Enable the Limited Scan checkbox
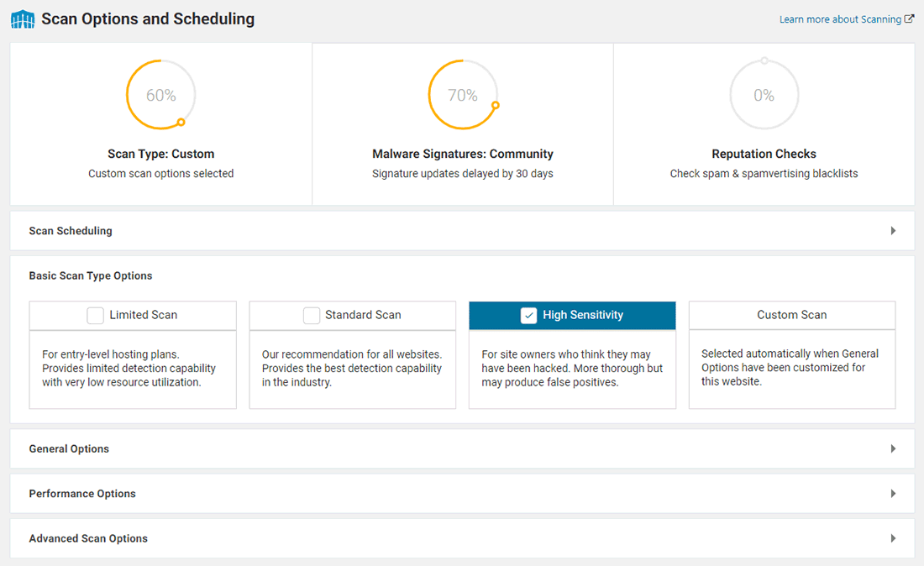Viewport: 924px width, 566px height. [95, 315]
